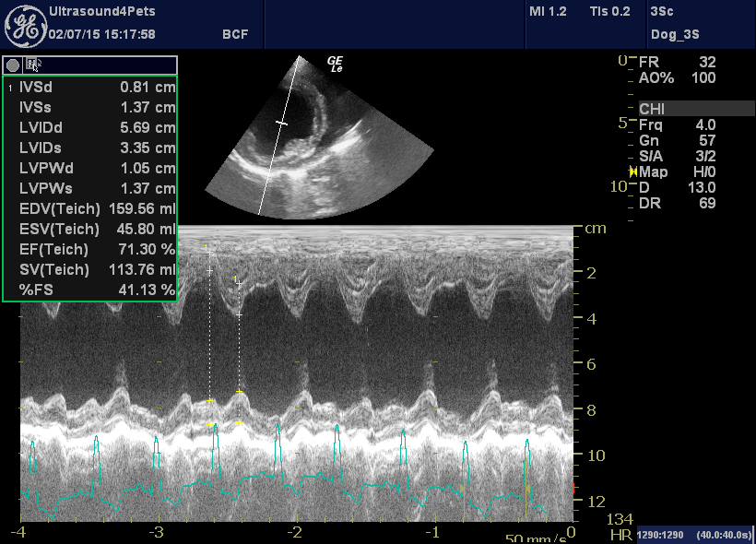Click the -3 mark on the time axis
Viewport: 756px width, 544px height.
click(x=156, y=532)
